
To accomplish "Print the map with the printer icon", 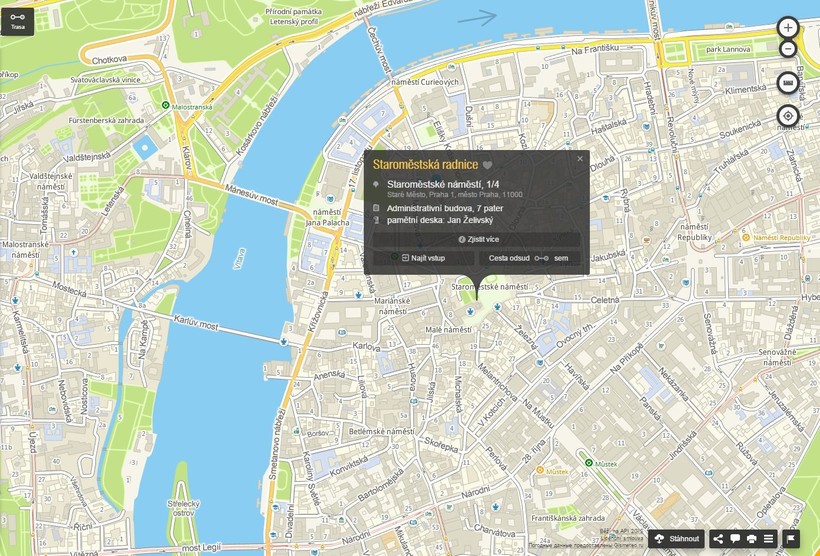I will 751,539.
